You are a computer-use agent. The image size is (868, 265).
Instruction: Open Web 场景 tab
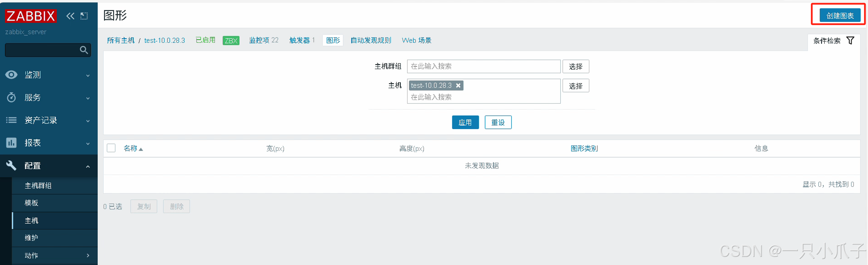[416, 40]
